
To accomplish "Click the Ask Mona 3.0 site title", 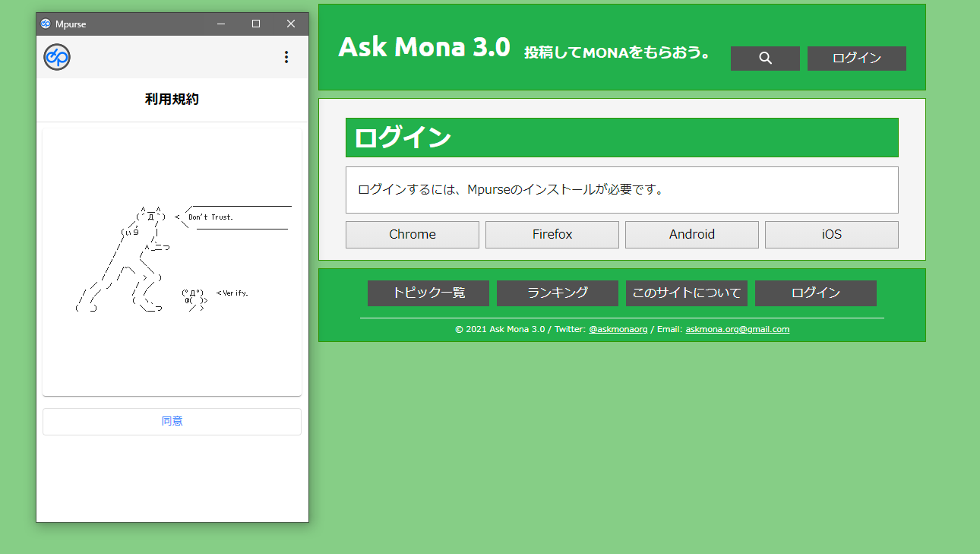I will (424, 47).
